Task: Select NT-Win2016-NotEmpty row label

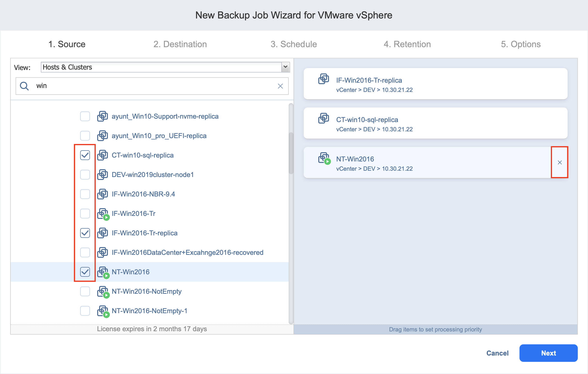Action: (147, 291)
